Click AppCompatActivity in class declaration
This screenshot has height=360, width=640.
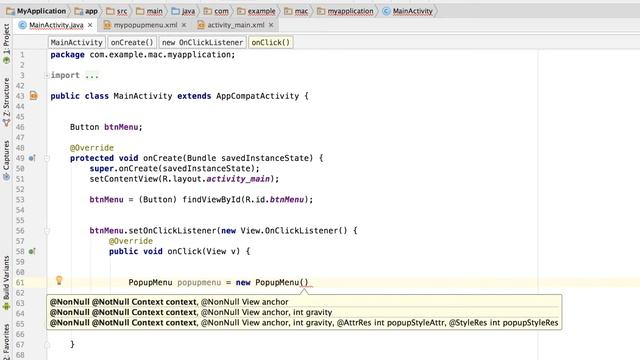pyautogui.click(x=258, y=96)
